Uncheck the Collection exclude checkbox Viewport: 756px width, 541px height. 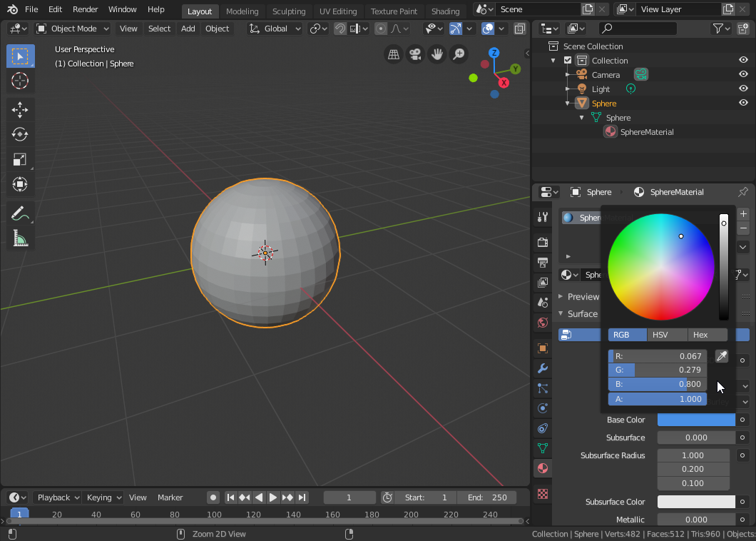click(568, 61)
